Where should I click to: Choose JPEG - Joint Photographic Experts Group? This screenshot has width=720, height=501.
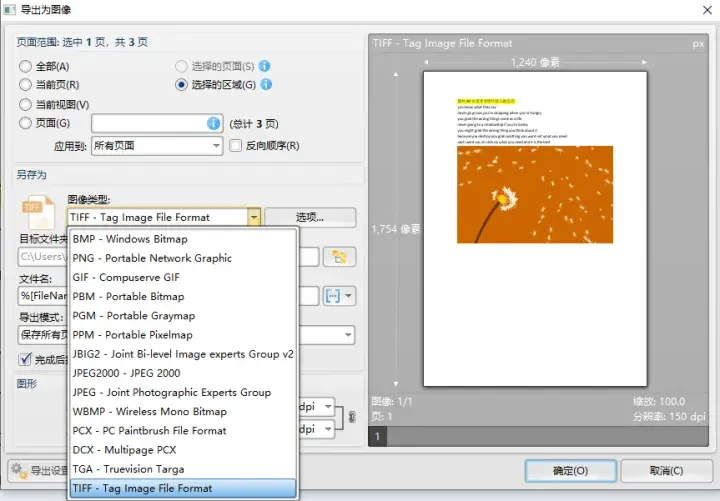point(182,393)
